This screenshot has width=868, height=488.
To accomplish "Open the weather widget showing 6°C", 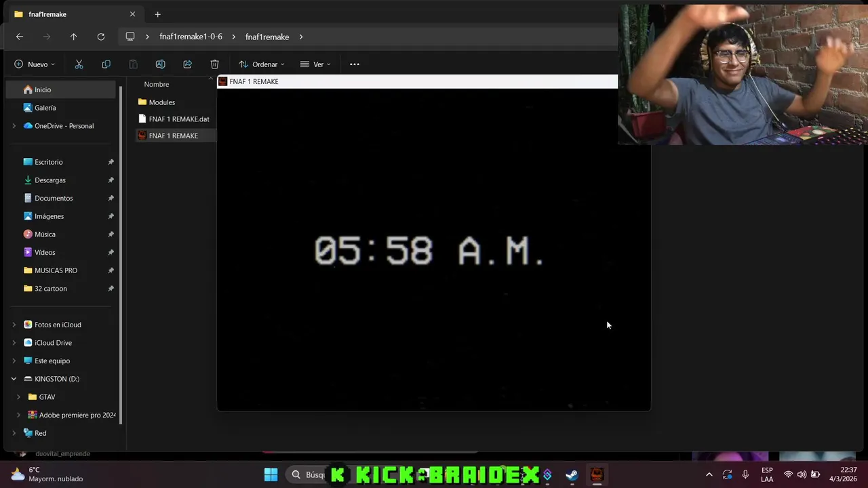I will 46,474.
